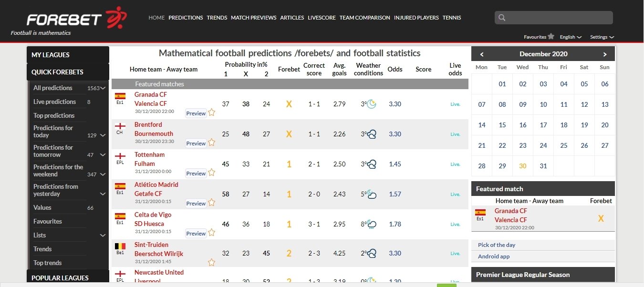The height and width of the screenshot is (287, 644).
Task: Click into the search input field
Action: tap(559, 18)
